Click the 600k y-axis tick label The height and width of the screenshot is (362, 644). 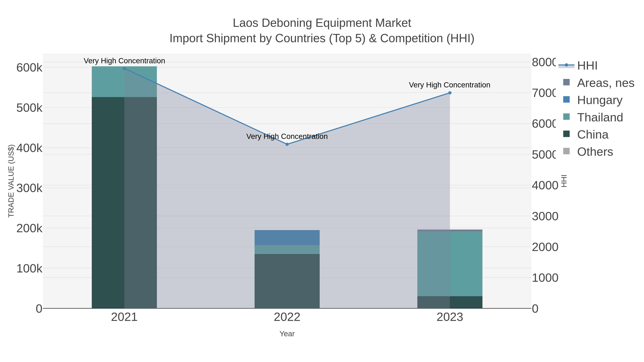(29, 68)
